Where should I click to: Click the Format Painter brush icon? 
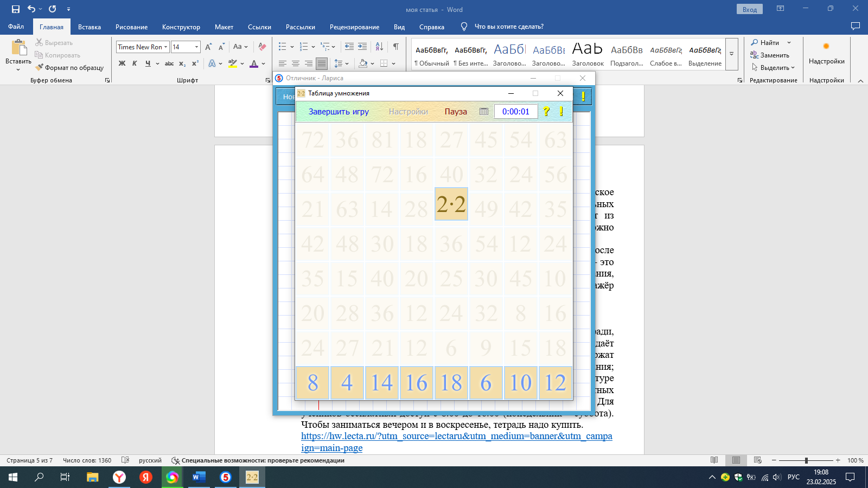click(x=40, y=68)
